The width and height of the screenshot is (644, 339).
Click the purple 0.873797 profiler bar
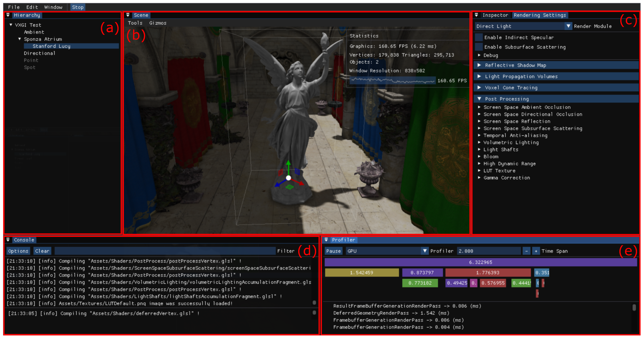[422, 272]
